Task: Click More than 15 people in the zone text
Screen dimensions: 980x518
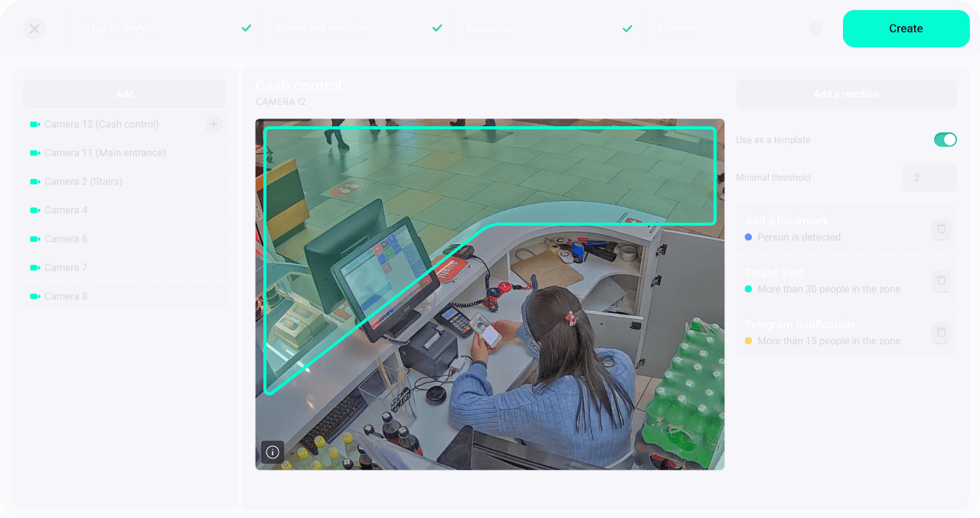Action: coord(829,341)
